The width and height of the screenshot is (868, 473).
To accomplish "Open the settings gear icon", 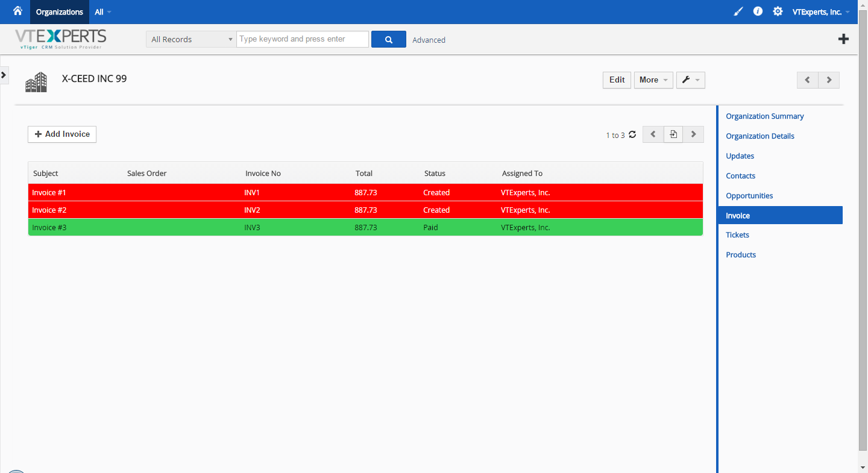I will pyautogui.click(x=778, y=11).
